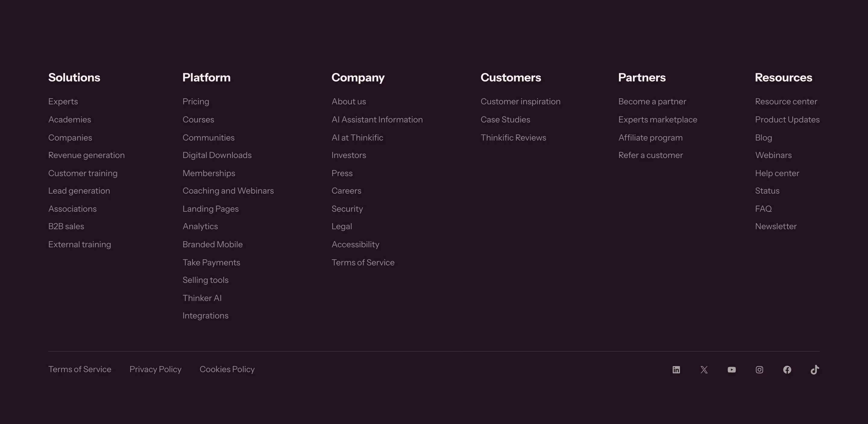868x424 pixels.
Task: Open the FAQ link
Action: [763, 209]
